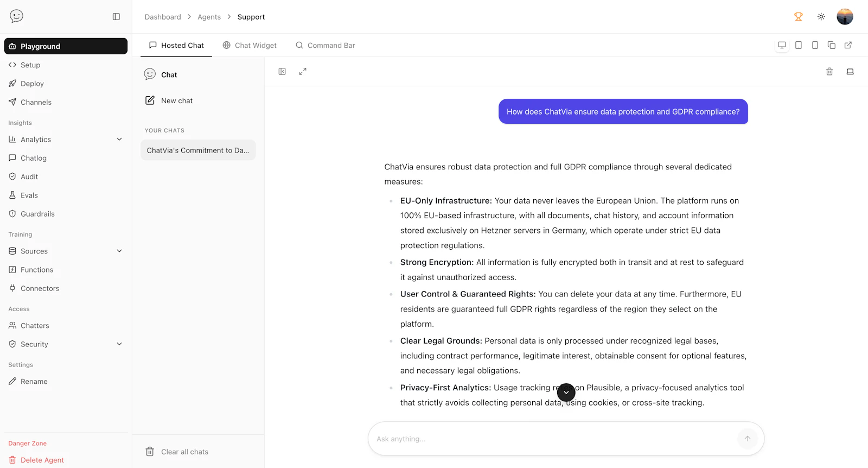868x468 pixels.
Task: Open the Functions page
Action: point(66,270)
